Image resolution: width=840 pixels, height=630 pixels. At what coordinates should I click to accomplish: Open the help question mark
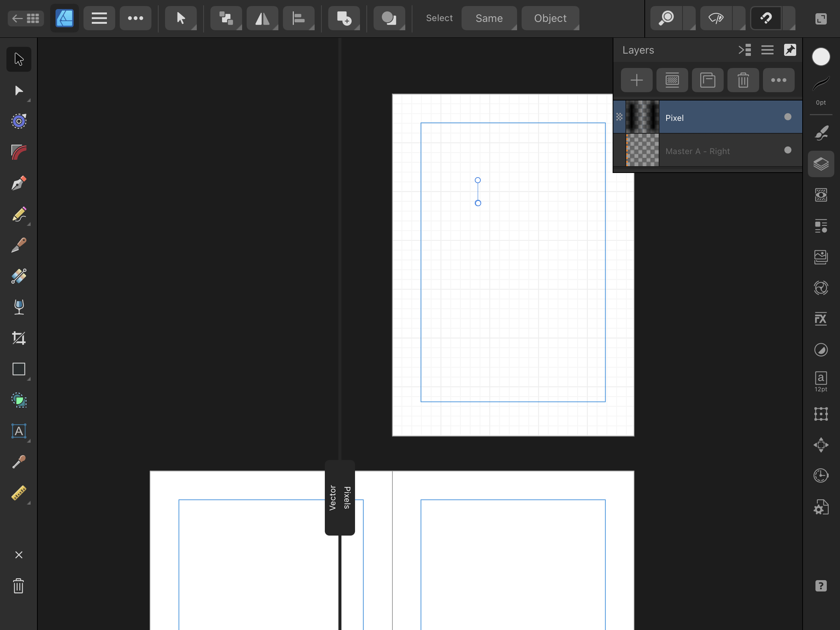821,586
